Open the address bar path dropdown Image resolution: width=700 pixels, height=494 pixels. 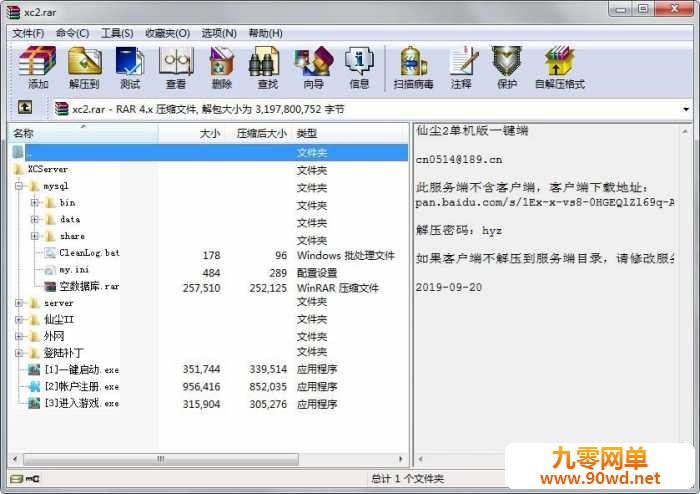coord(686,109)
